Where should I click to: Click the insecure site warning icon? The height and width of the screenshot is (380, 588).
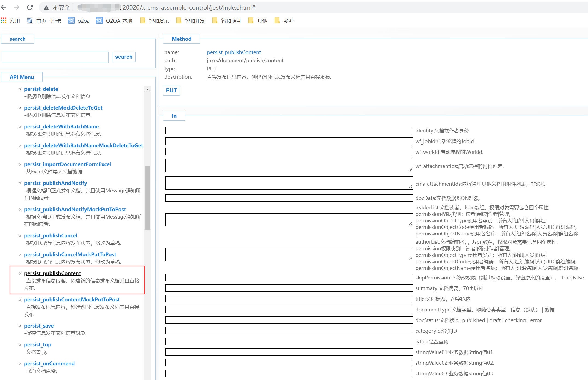(x=46, y=8)
